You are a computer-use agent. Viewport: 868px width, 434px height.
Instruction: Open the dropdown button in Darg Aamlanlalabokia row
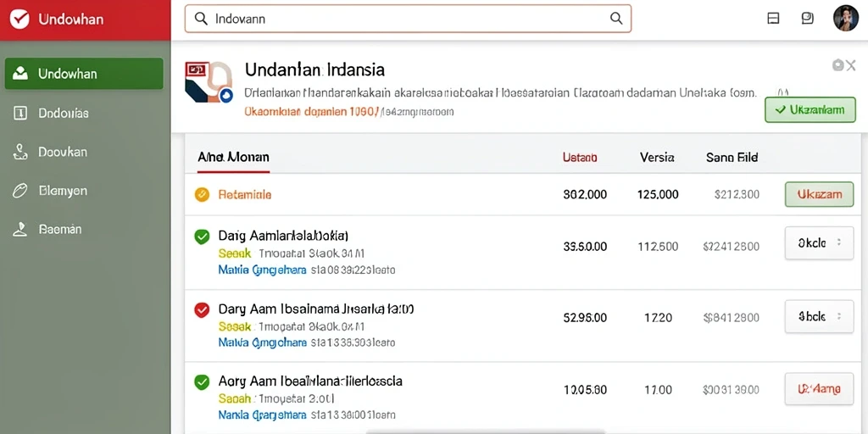820,243
